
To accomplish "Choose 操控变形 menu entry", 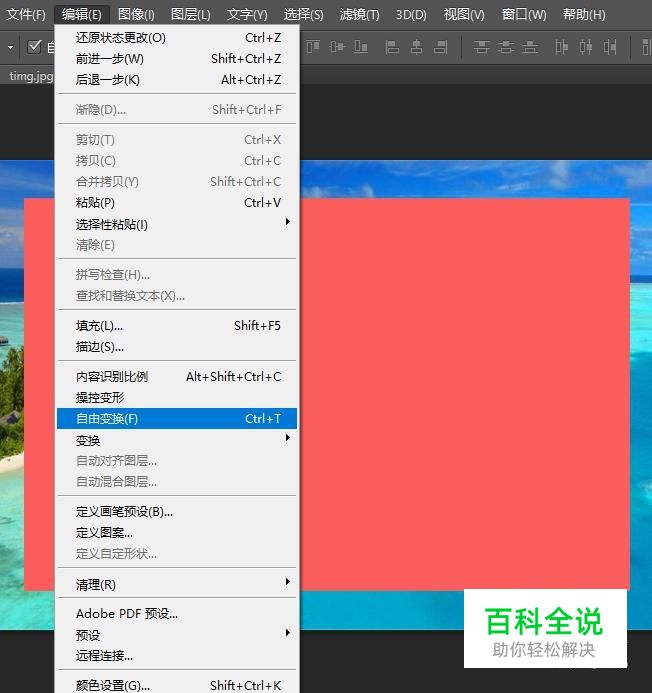I will coord(177,397).
